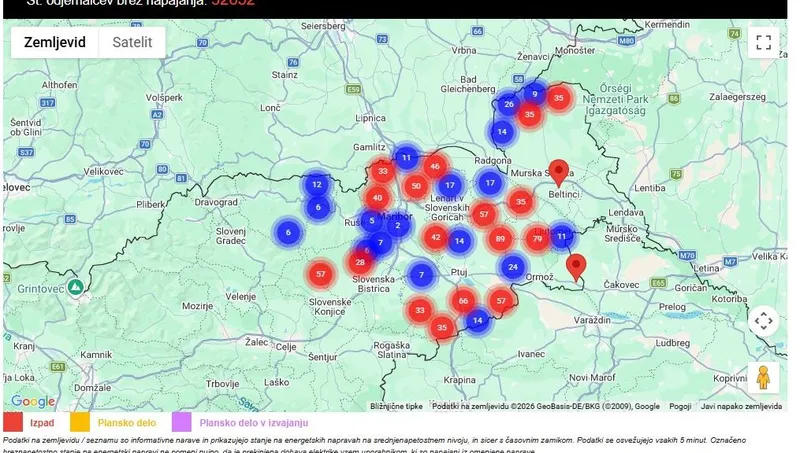Open the blue 14 cluster below blue 26
The height and width of the screenshot is (453, 800).
(x=502, y=132)
